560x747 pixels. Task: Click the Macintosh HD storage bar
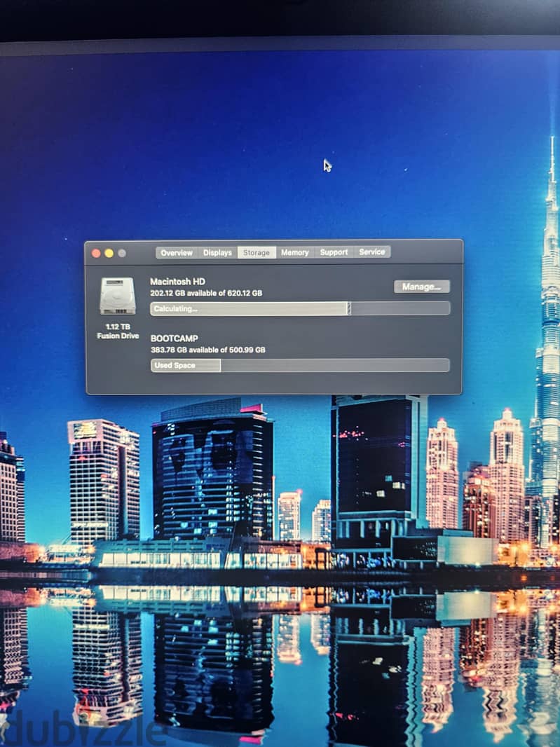coord(300,308)
